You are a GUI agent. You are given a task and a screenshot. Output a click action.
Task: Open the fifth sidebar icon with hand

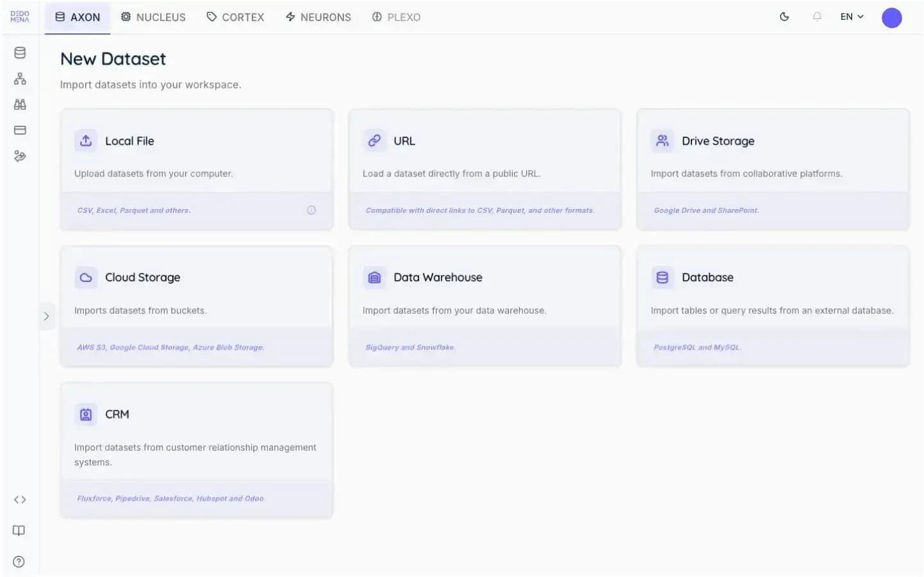20,156
